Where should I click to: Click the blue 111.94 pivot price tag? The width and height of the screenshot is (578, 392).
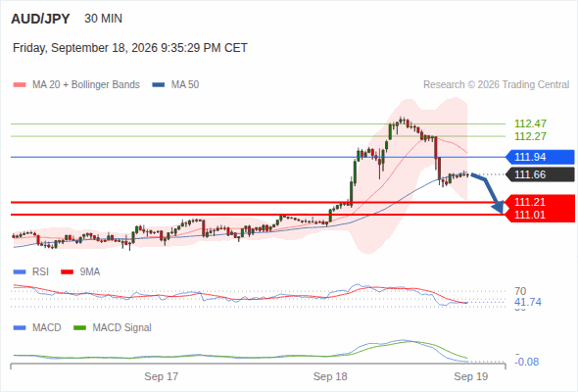pyautogui.click(x=540, y=157)
